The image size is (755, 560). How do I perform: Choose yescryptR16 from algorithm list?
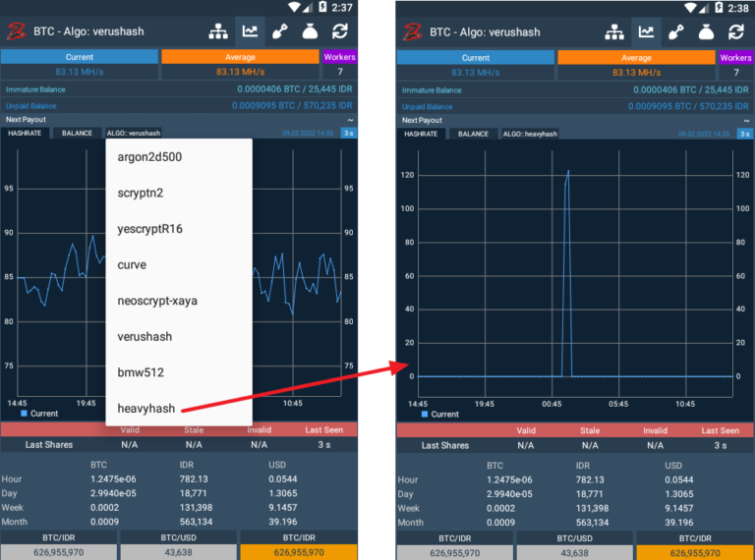pyautogui.click(x=179, y=229)
